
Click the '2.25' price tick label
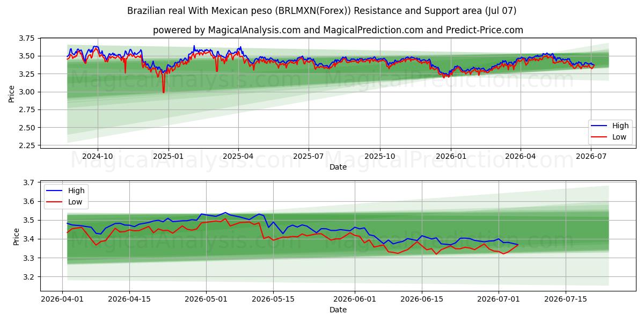pyautogui.click(x=27, y=145)
